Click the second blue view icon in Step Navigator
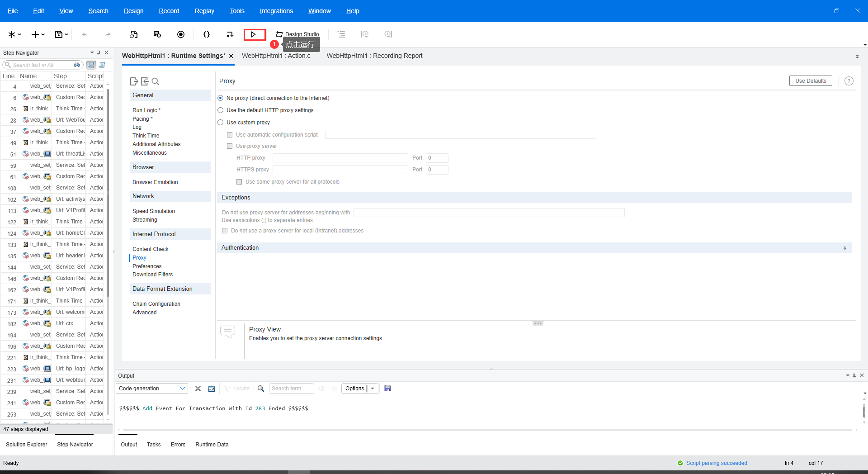 tap(102, 65)
